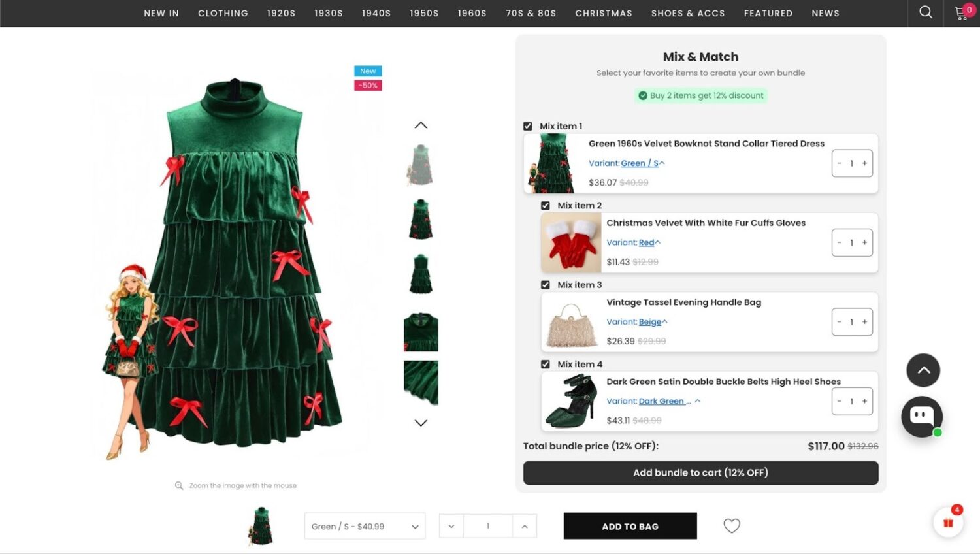
Task: Add the dress to the wishlist heart
Action: click(x=731, y=526)
